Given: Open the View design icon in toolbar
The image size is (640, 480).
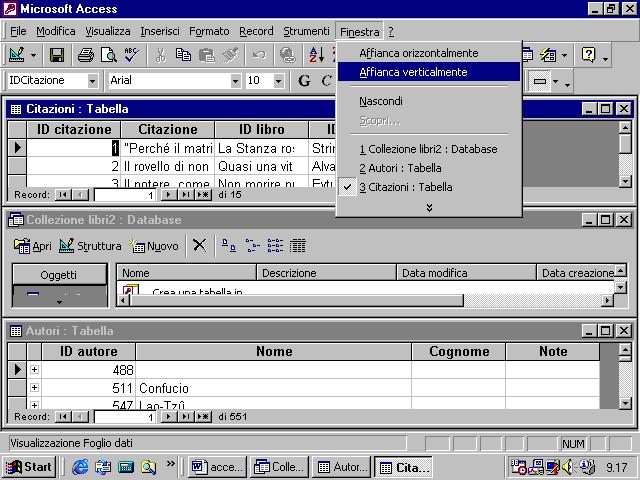Looking at the screenshot, I should coord(17,55).
